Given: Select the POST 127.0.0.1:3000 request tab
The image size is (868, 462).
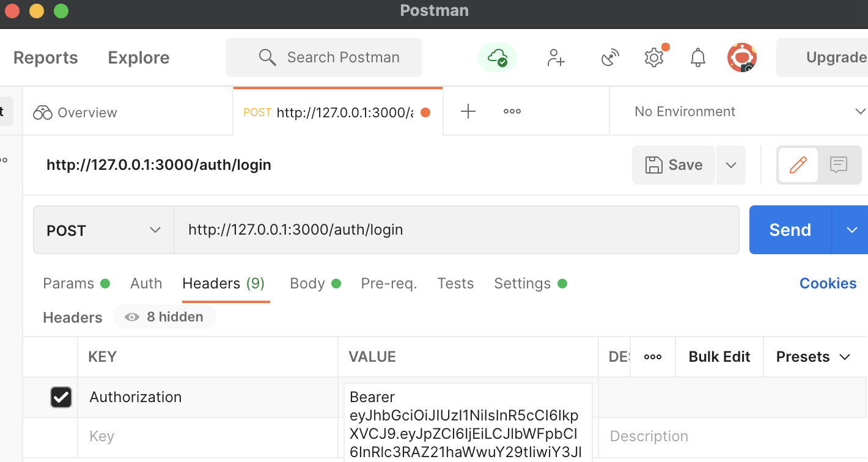Looking at the screenshot, I should point(338,112).
